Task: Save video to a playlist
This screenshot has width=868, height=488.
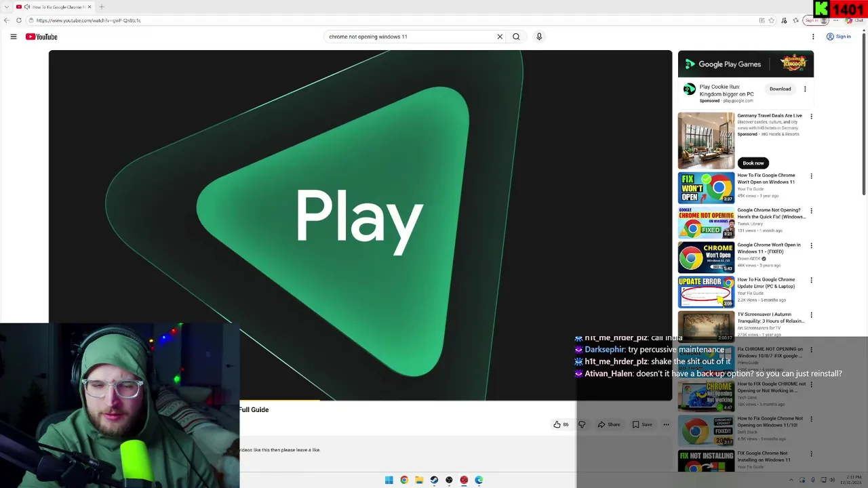Action: point(642,424)
